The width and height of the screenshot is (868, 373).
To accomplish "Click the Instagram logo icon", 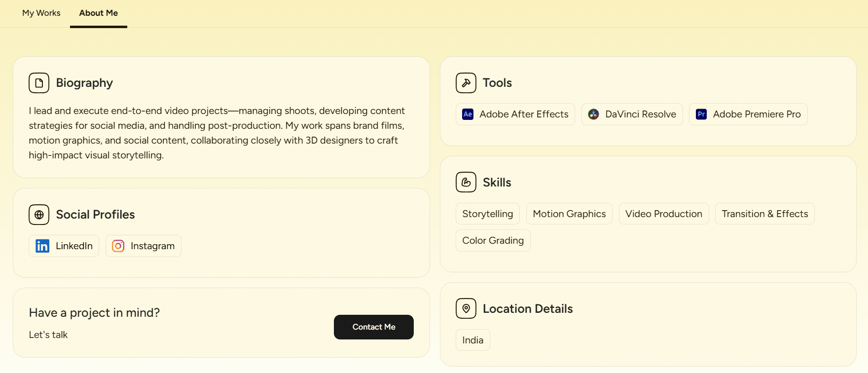I will click(x=118, y=246).
